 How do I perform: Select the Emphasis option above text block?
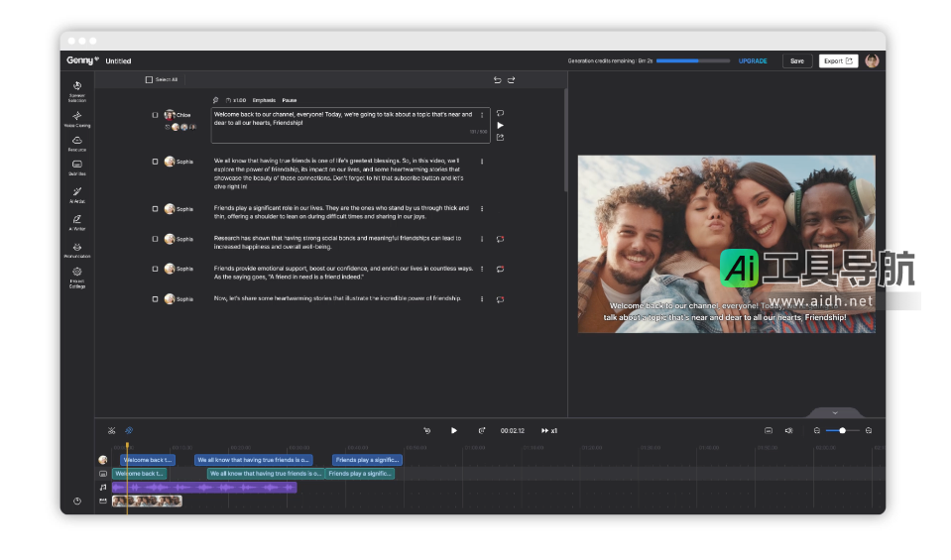[x=264, y=100]
